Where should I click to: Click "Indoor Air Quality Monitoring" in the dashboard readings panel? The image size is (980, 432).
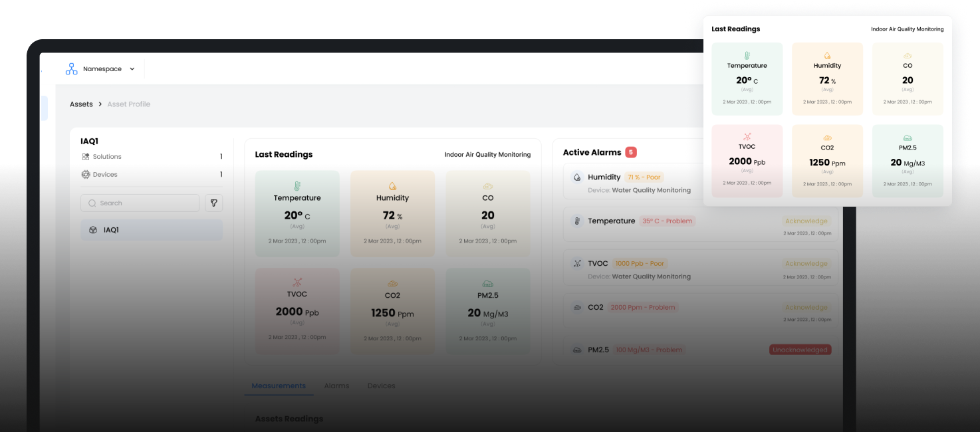coord(487,155)
